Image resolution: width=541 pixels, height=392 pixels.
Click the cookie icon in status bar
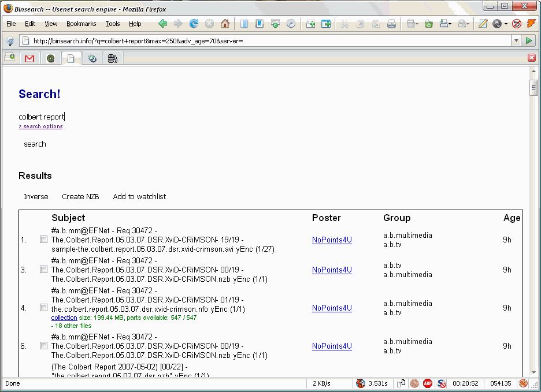(414, 383)
